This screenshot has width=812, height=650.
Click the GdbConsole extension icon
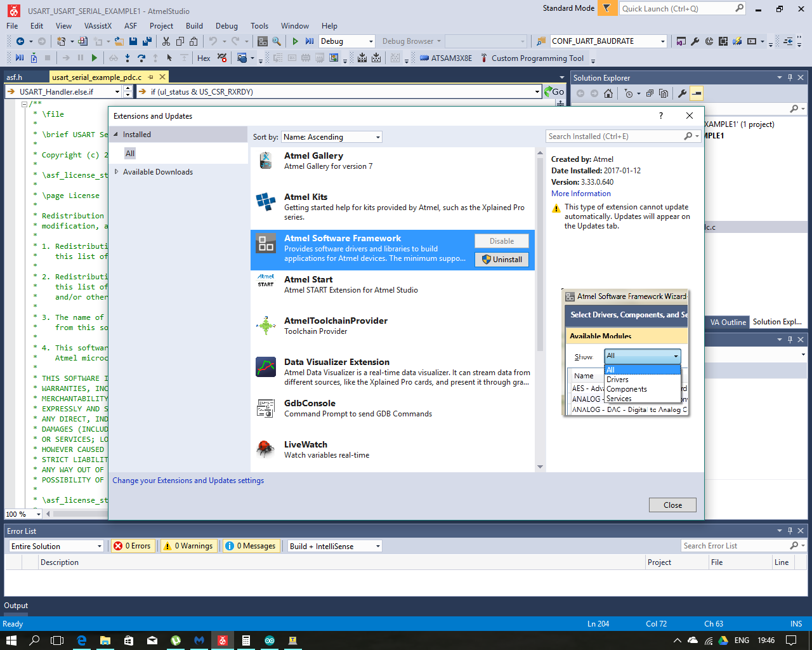(x=266, y=408)
